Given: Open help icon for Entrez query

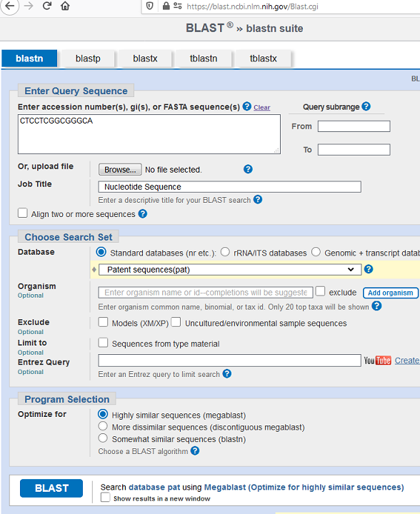Looking at the screenshot, I should (227, 373).
